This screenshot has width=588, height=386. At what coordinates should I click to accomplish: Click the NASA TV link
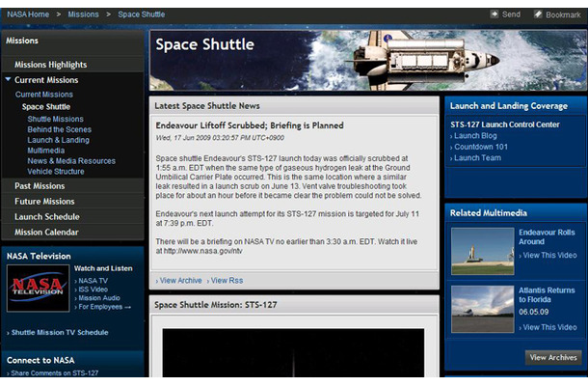coord(92,281)
